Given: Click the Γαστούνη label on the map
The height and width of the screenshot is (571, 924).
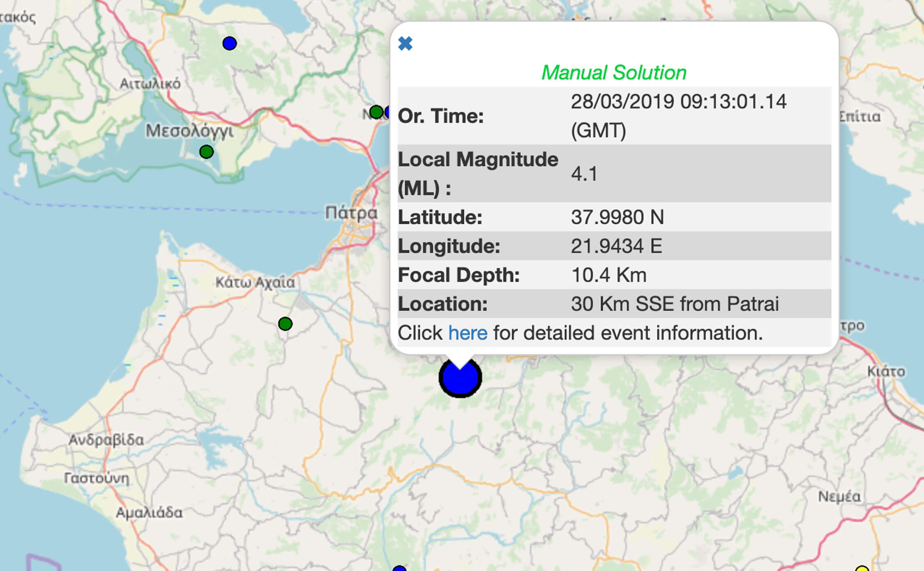Looking at the screenshot, I should 97,478.
